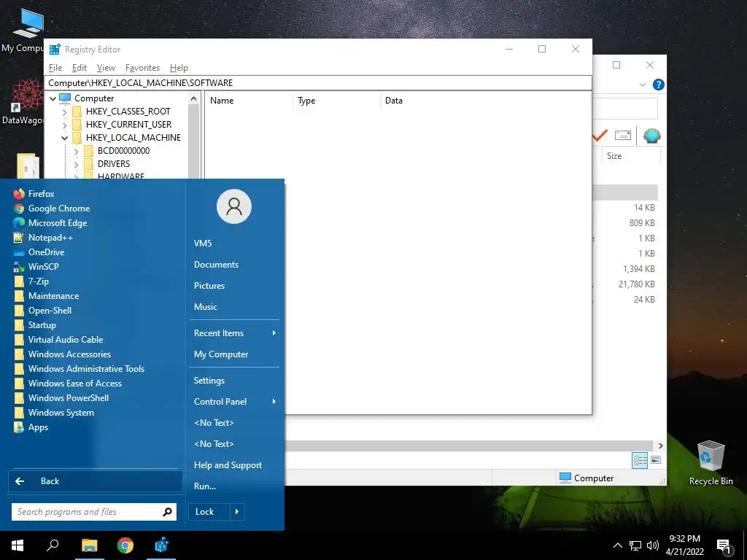The height and width of the screenshot is (560, 747).
Task: Open the Recycle Bin desktop icon
Action: [711, 463]
